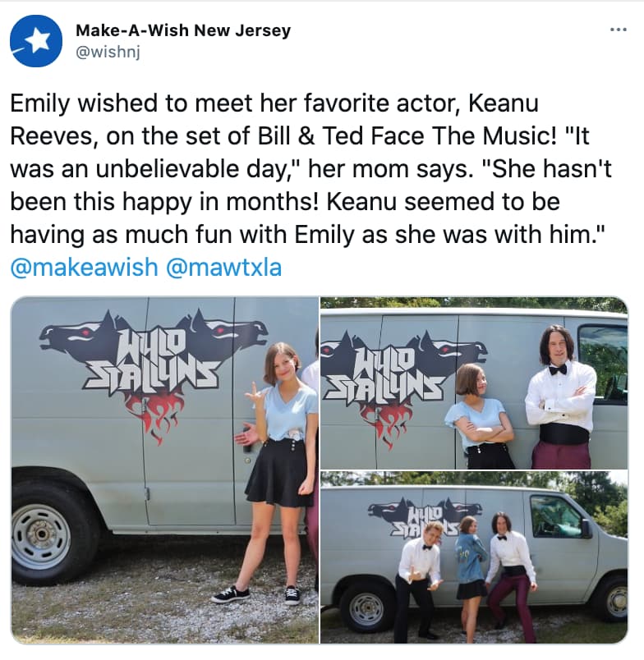
Task: Open the Make-A-Wish New Jersey star avatar
Action: [36, 41]
